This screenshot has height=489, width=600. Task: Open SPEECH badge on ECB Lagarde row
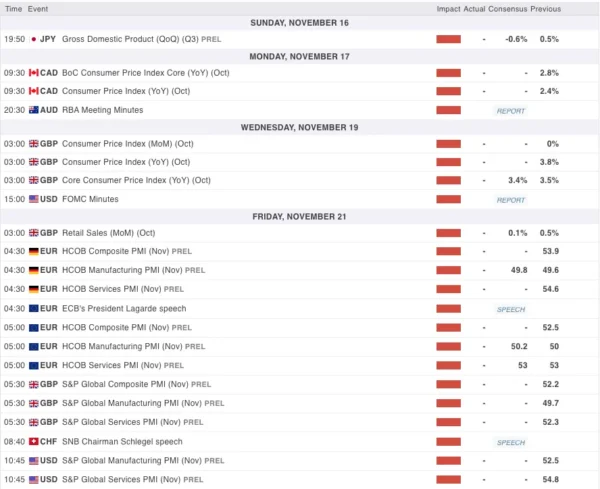coord(510,310)
